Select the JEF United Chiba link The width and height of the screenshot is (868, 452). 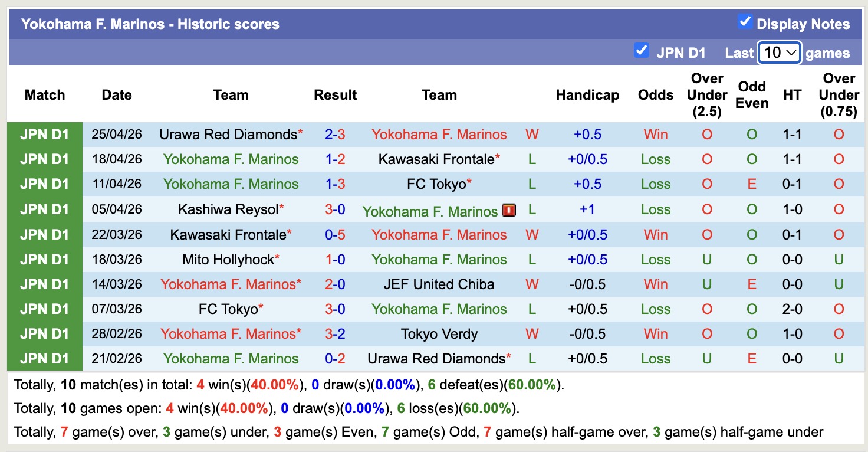tap(439, 284)
